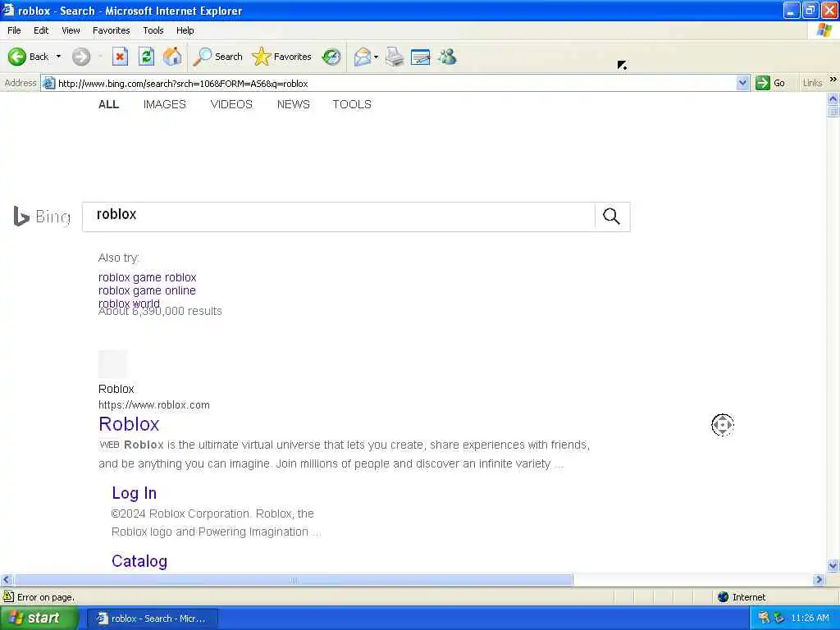Open the View menu
This screenshot has width=840, height=630.
point(71,30)
